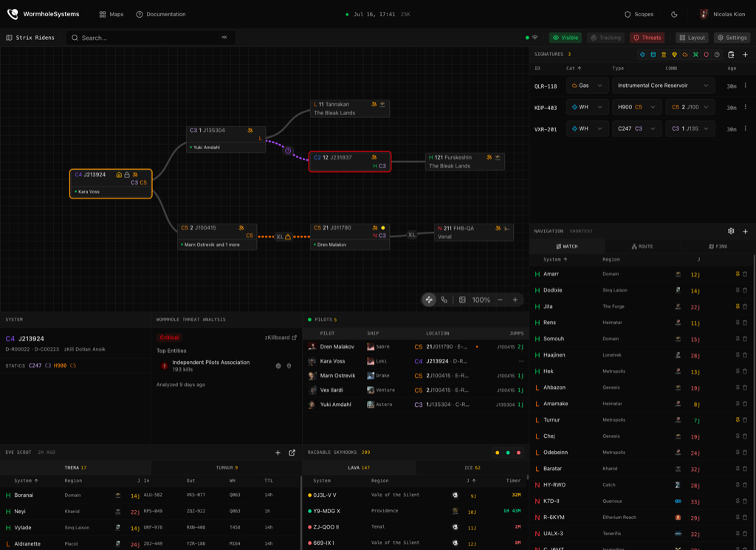756x550 pixels.
Task: Open more options for QLR-118 signature
Action: coord(746,86)
